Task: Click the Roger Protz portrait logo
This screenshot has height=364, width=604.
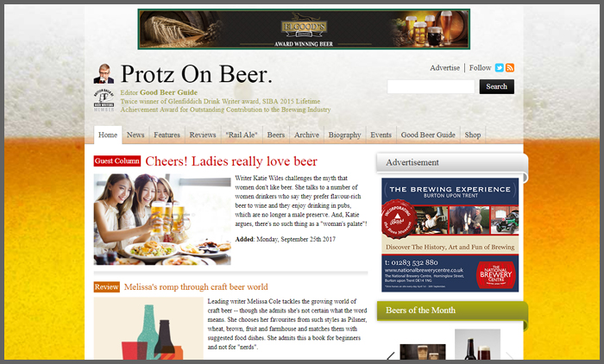Action: point(104,74)
